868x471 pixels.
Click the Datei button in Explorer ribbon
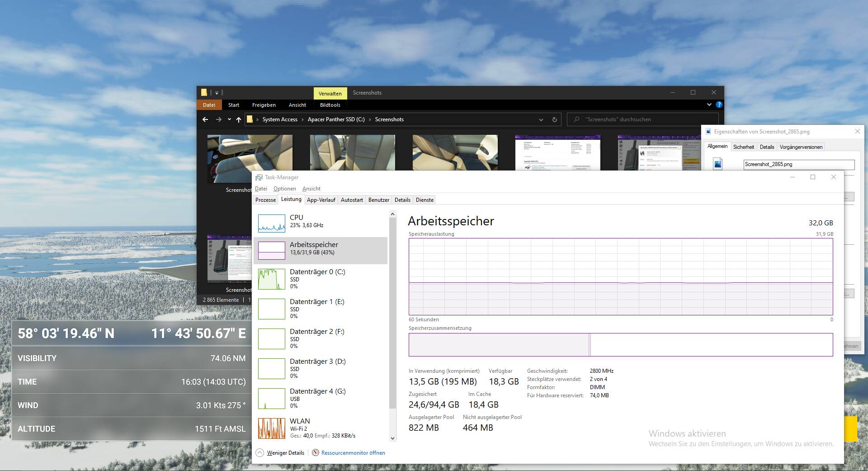pos(209,105)
